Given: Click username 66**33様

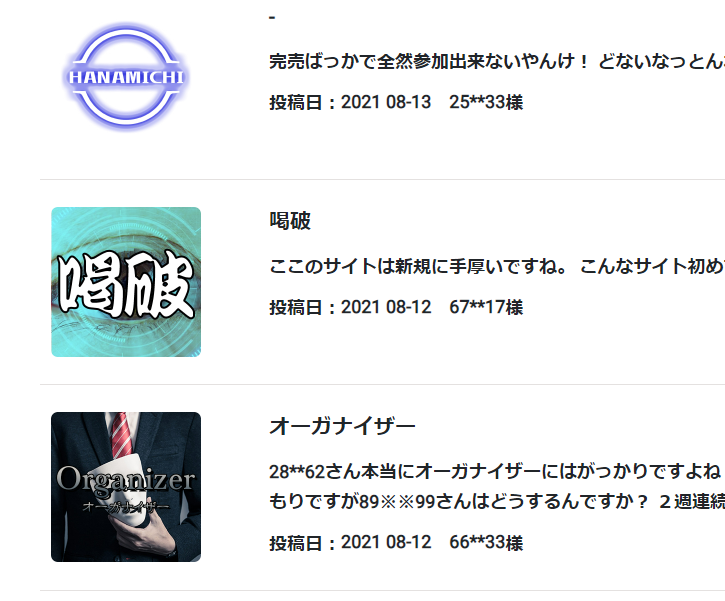Looking at the screenshot, I should (486, 543).
